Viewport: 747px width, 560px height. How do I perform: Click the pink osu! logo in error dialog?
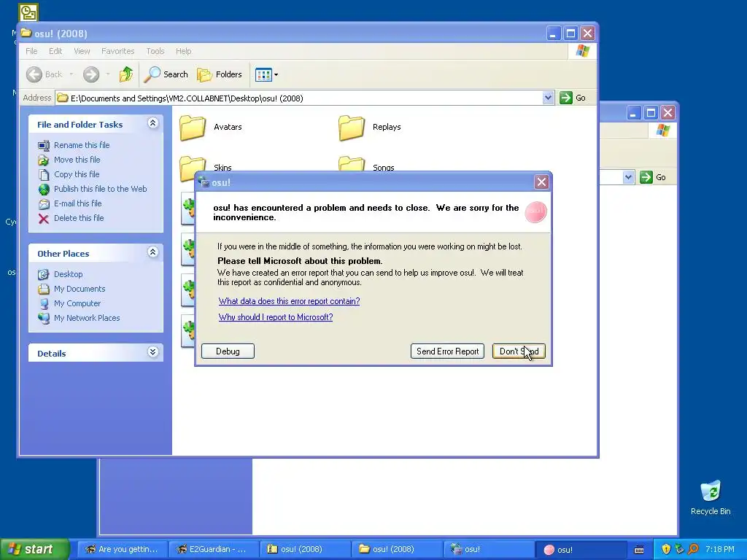point(535,212)
